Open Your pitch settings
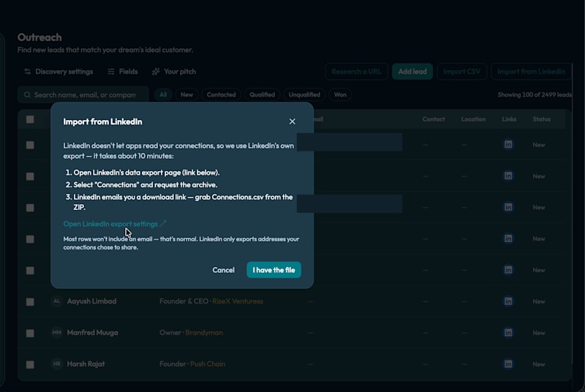 coord(174,72)
